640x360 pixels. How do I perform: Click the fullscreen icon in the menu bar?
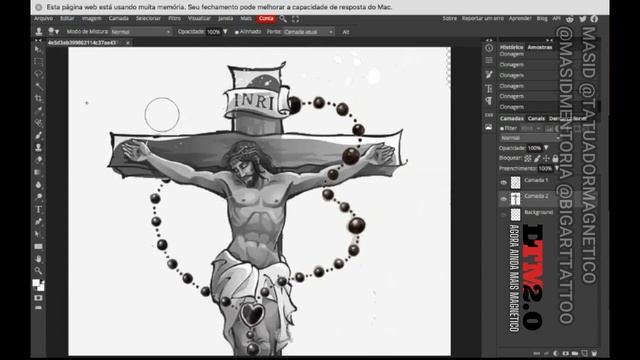pos(296,19)
